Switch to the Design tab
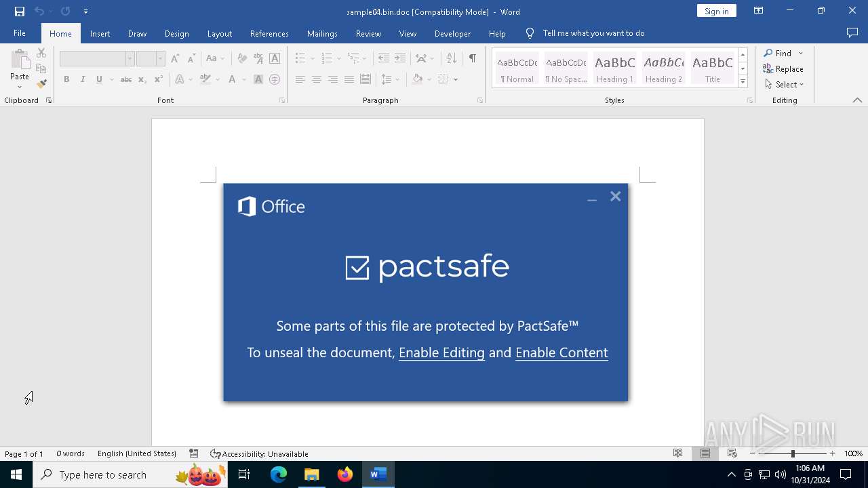 [176, 33]
